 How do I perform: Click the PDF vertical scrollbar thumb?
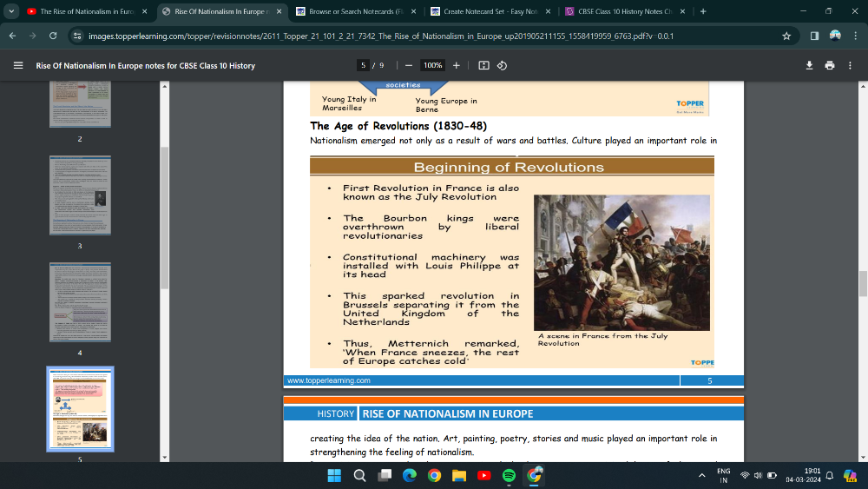click(863, 283)
